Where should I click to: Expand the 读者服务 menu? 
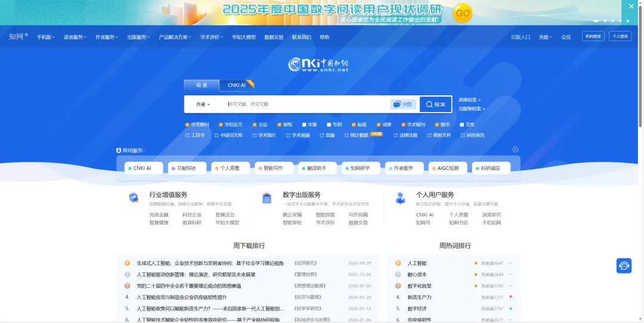tap(75, 37)
